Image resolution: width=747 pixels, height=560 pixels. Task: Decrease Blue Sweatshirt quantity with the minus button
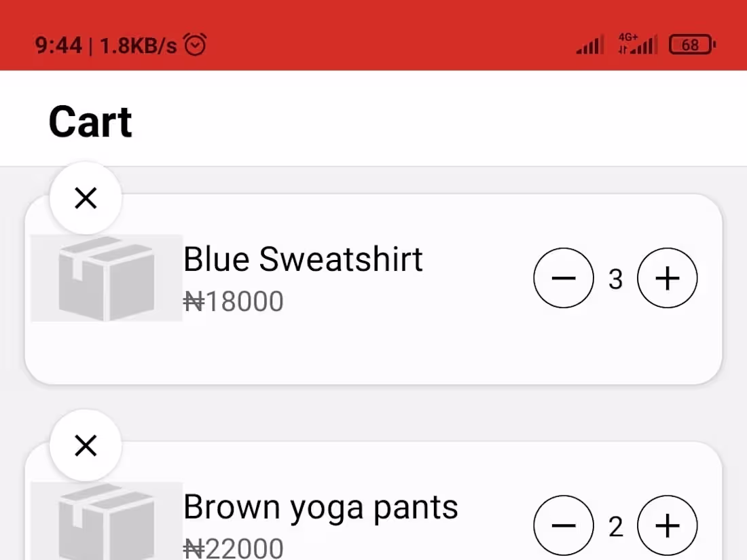coord(564,278)
